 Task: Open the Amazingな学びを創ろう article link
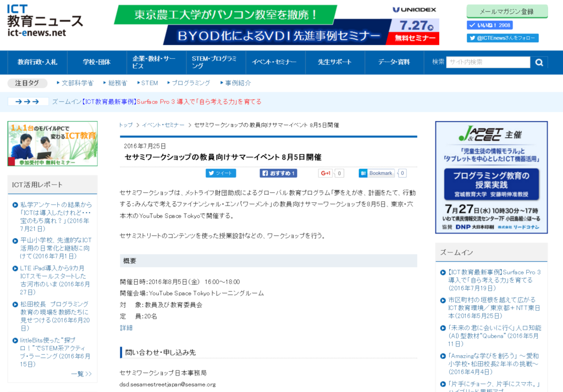(494, 363)
